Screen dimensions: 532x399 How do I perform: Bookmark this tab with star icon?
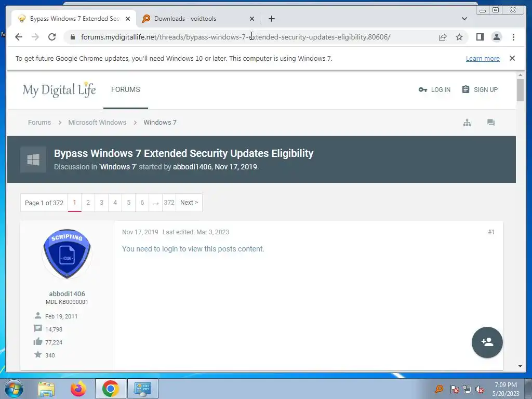coord(459,37)
